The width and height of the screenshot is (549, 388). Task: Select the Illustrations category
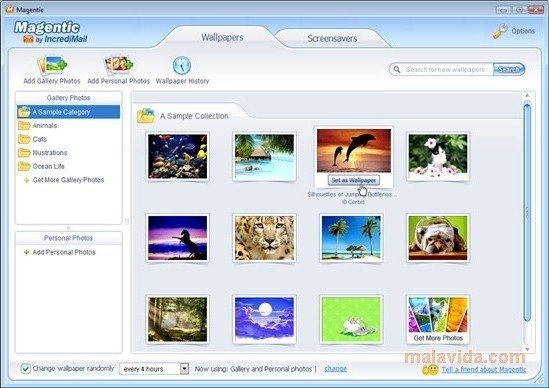click(x=49, y=153)
